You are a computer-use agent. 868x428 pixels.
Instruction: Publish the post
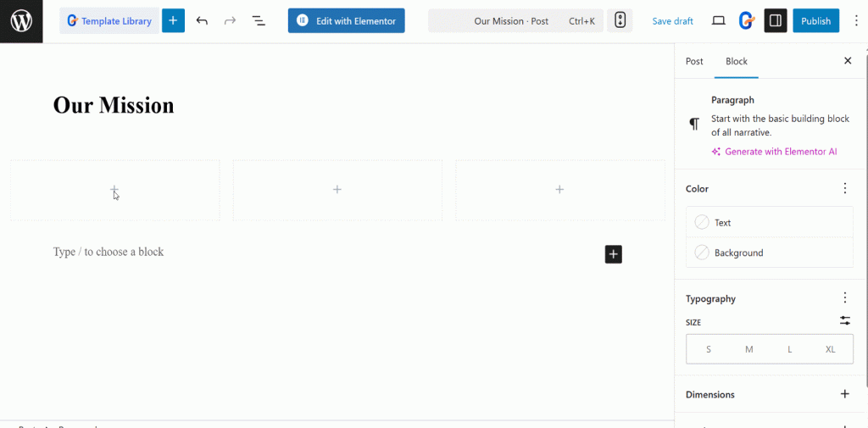(816, 21)
